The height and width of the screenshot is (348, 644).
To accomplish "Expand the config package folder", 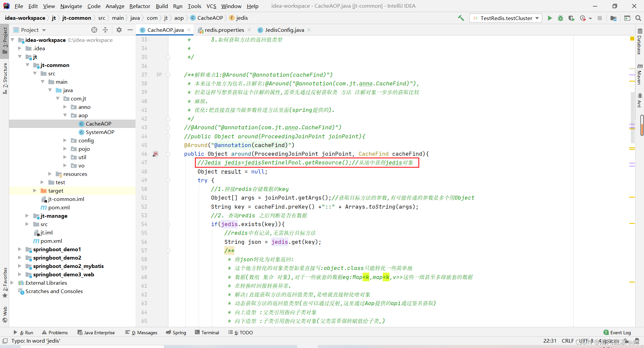I will pos(65,140).
